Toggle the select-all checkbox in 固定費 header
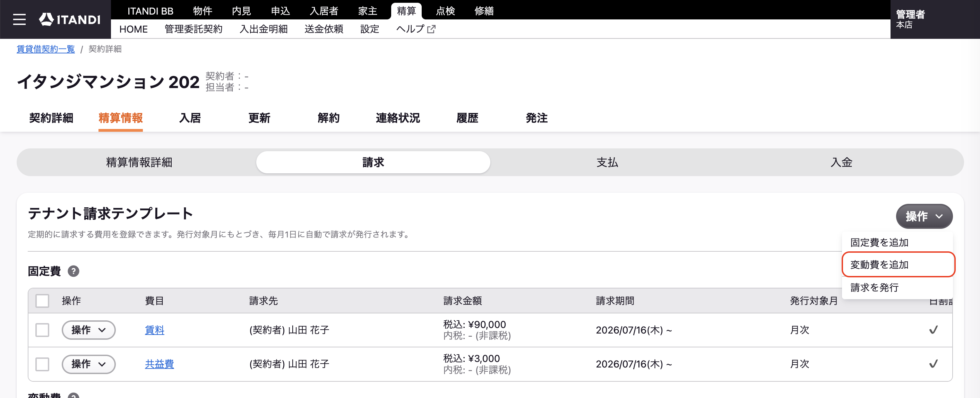The height and width of the screenshot is (398, 980). [x=42, y=301]
